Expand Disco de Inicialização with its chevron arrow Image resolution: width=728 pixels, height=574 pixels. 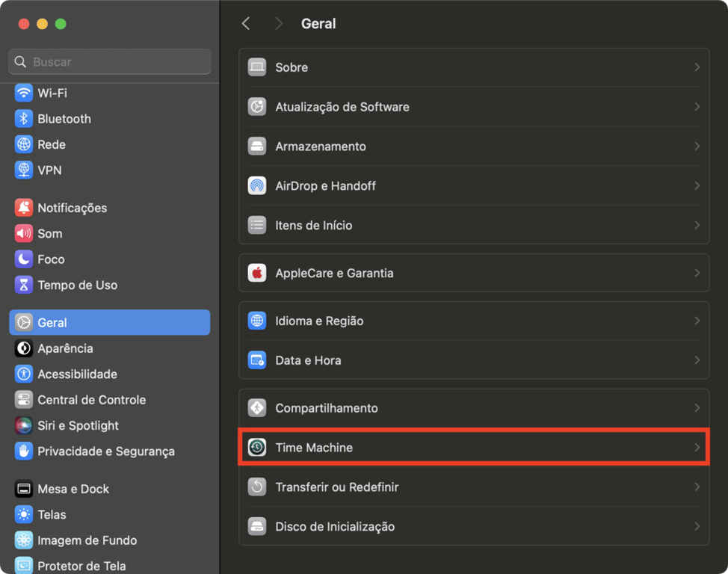click(697, 526)
